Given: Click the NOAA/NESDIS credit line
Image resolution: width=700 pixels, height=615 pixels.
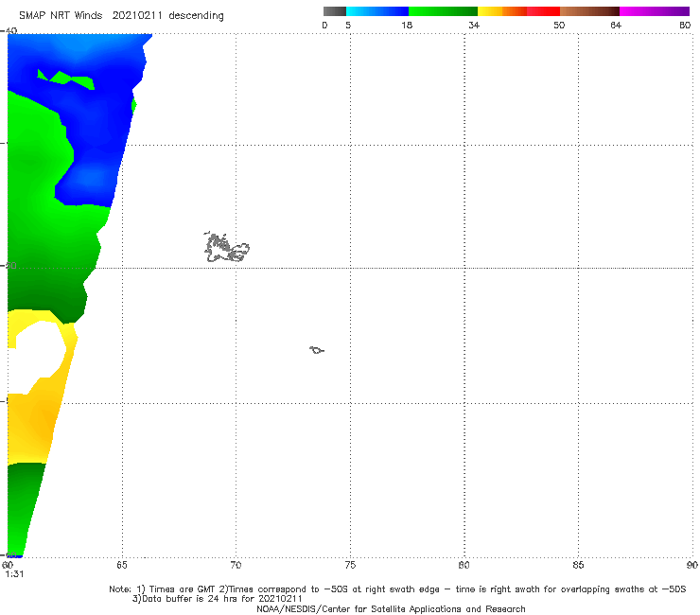Looking at the screenshot, I should [391, 608].
